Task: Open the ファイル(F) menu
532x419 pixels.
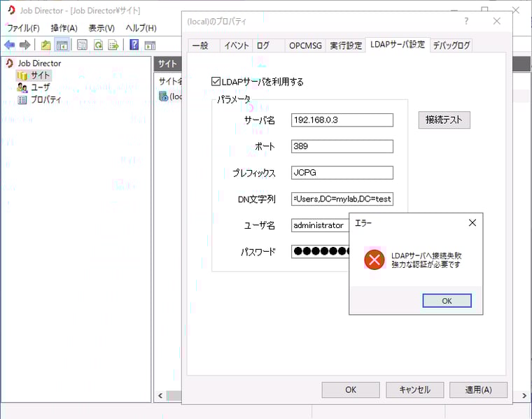Action: tap(23, 28)
